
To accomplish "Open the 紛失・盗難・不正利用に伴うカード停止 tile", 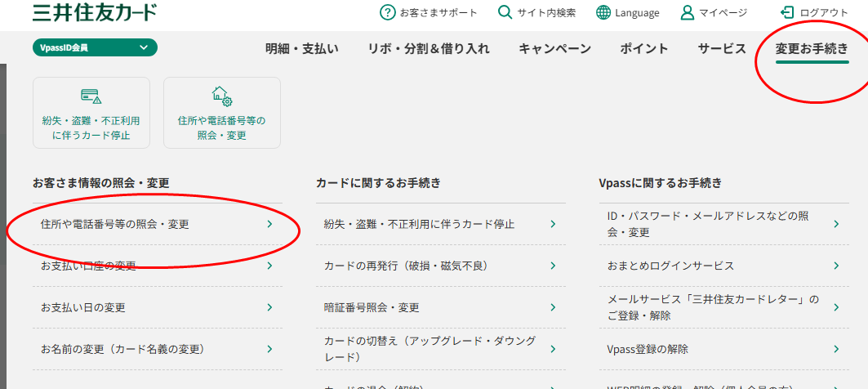I will tap(91, 113).
